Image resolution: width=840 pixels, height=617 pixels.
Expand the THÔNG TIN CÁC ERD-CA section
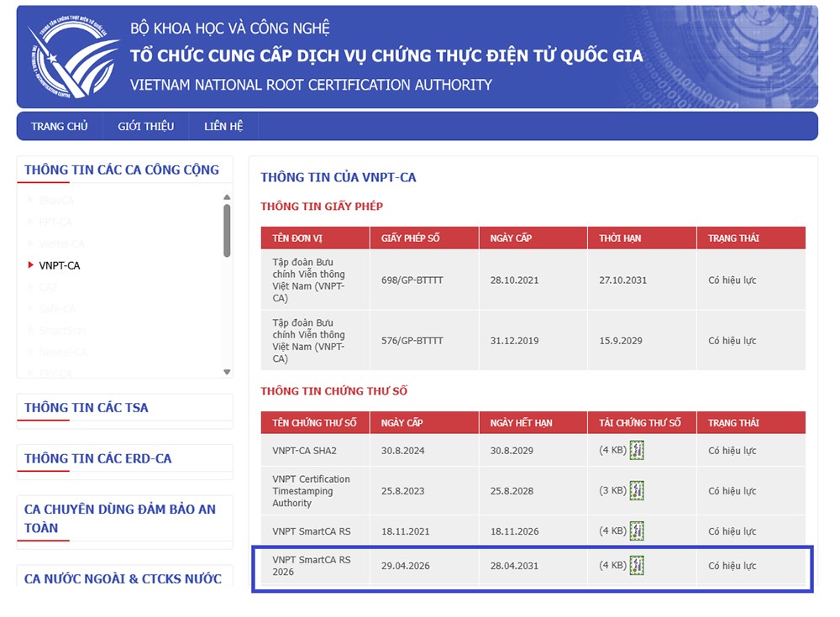point(98,458)
